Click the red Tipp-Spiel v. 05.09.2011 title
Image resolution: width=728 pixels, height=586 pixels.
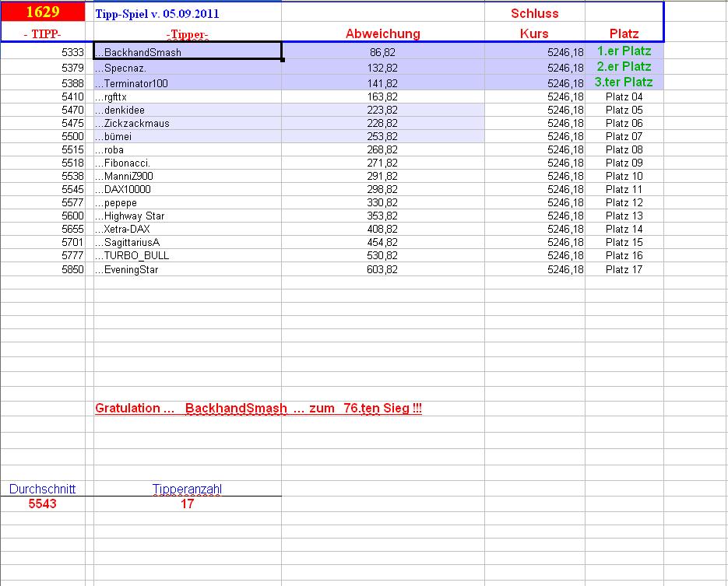(155, 13)
